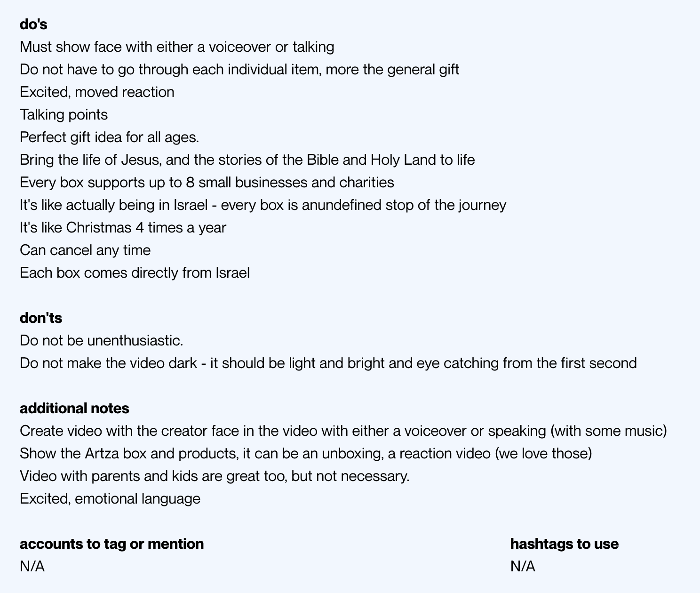
Task: Click the line "Must show face with either a voiceover or talking"
Action: [177, 47]
